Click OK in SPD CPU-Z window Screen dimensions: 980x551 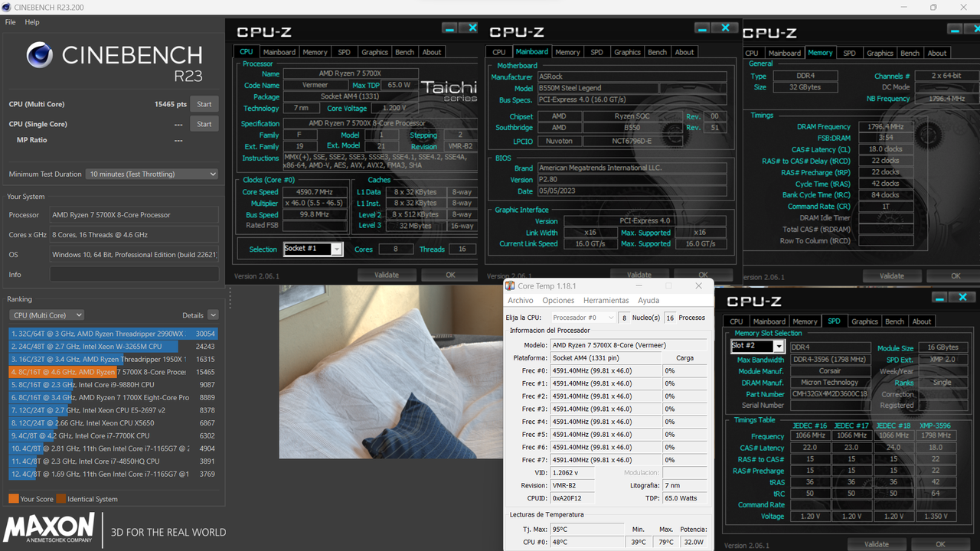coord(940,544)
